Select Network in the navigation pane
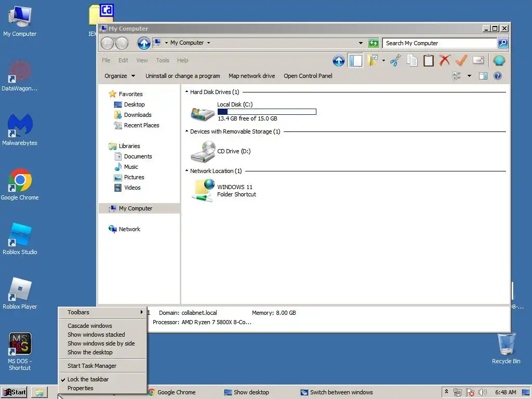 (129, 229)
